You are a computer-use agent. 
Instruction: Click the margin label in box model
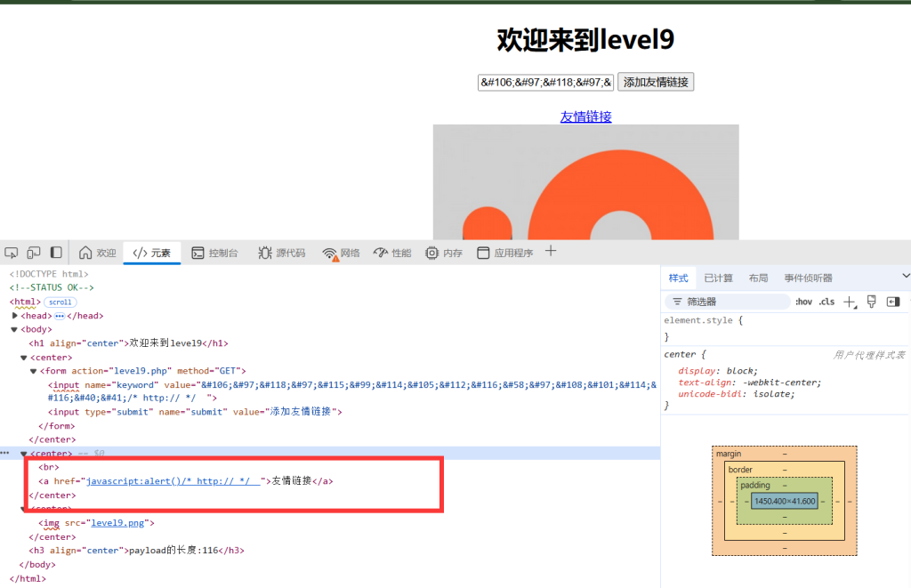pyautogui.click(x=729, y=453)
